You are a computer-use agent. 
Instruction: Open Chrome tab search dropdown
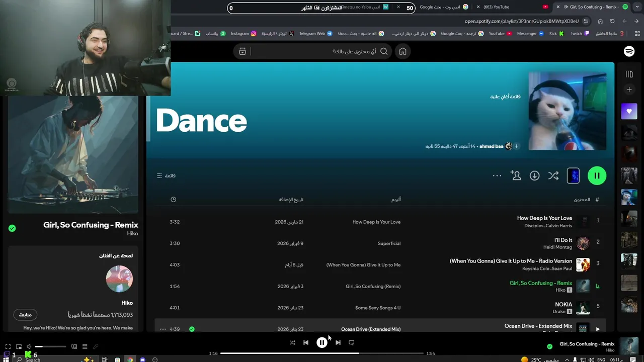click(x=637, y=7)
